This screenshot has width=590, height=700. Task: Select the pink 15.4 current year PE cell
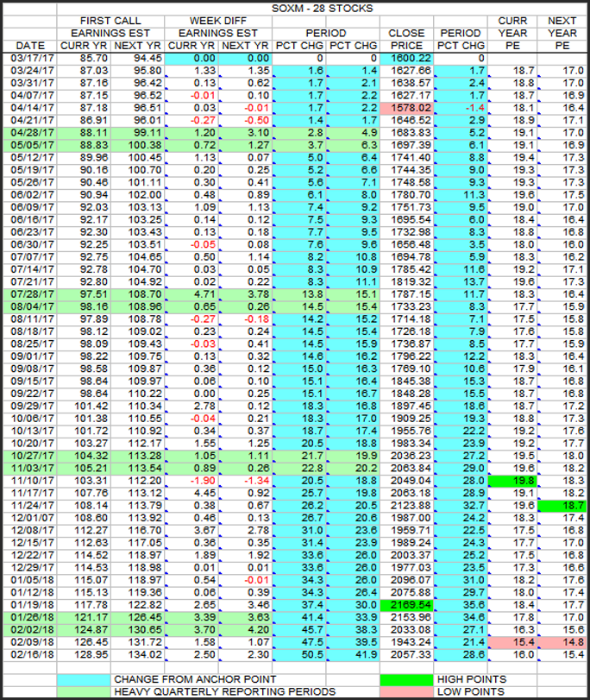(x=512, y=642)
